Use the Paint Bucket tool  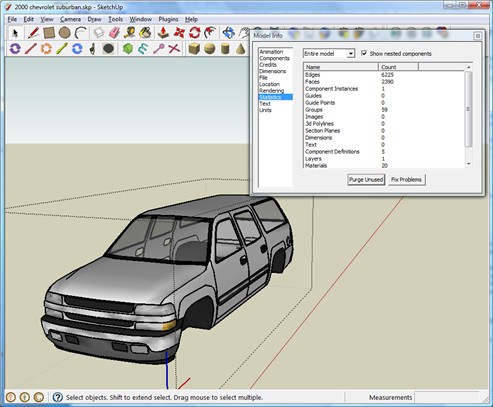point(146,33)
